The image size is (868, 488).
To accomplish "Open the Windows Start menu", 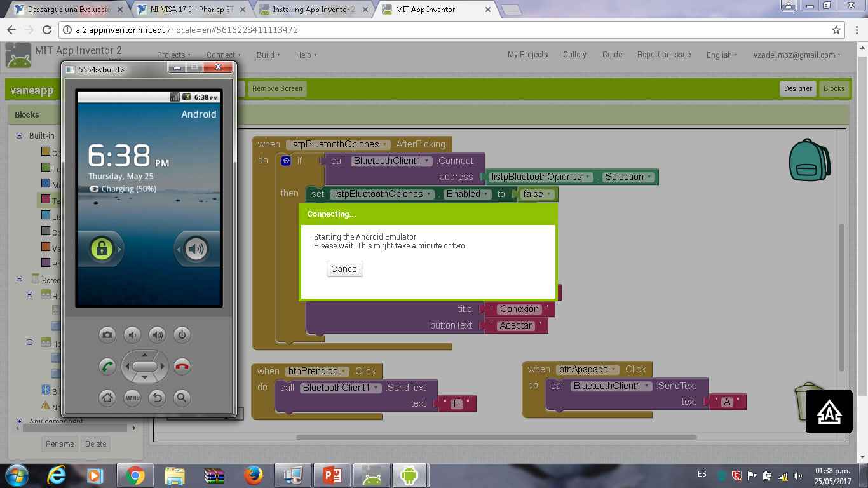I will [x=17, y=475].
